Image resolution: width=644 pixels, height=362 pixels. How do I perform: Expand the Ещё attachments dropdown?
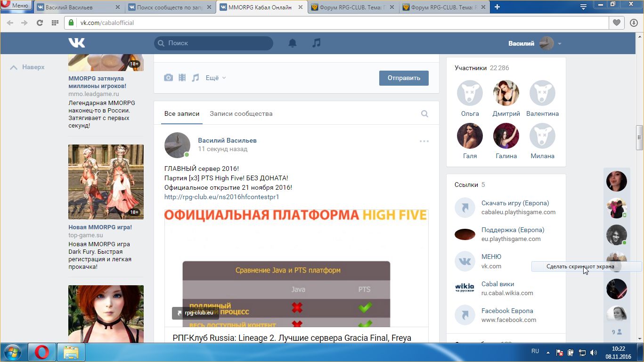coord(216,78)
